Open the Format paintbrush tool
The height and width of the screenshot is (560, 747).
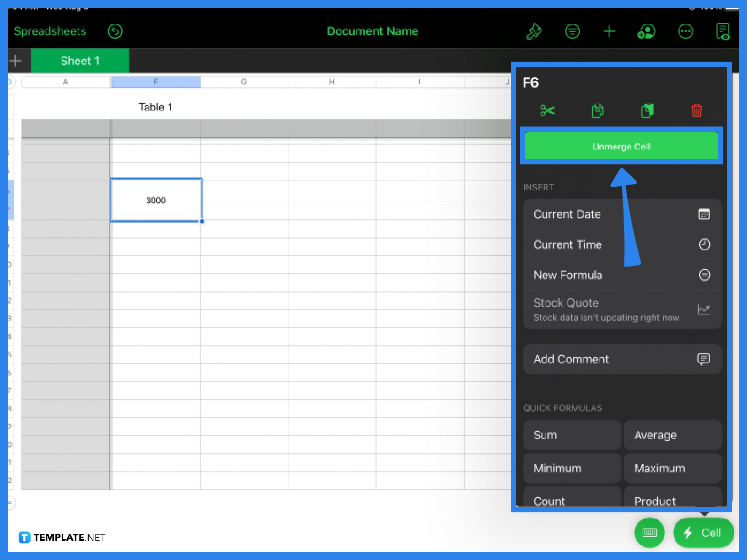(534, 32)
